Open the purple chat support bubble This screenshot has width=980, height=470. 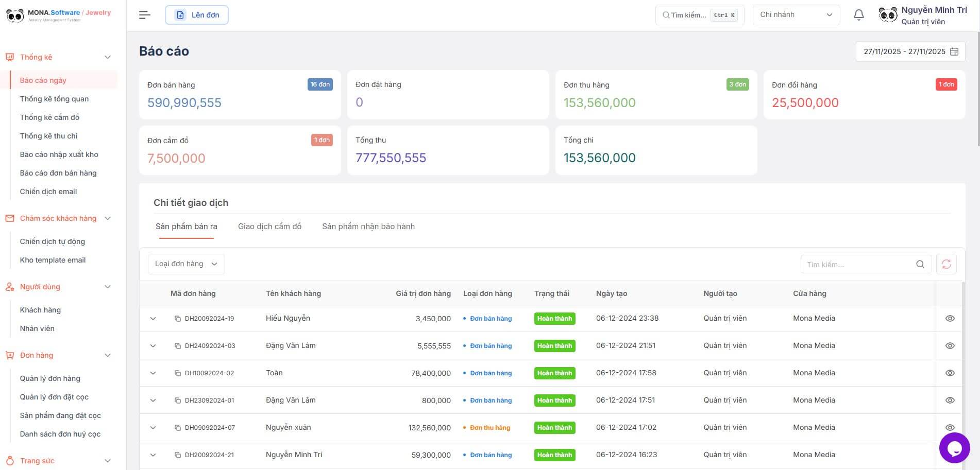point(954,448)
